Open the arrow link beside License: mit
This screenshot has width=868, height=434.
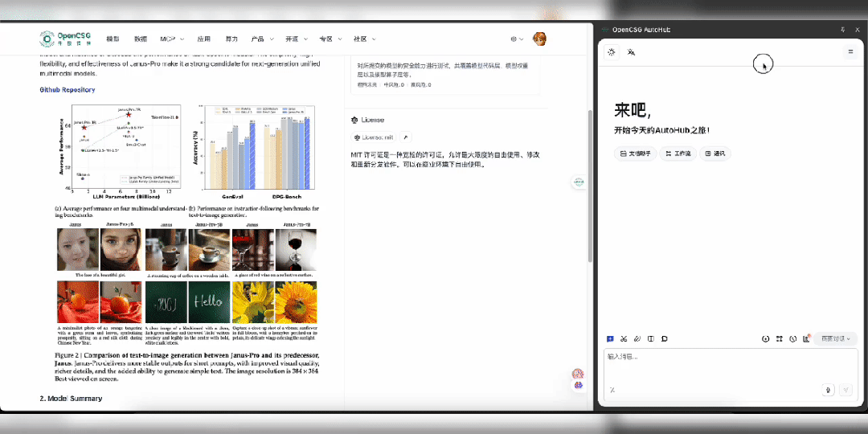(405, 137)
